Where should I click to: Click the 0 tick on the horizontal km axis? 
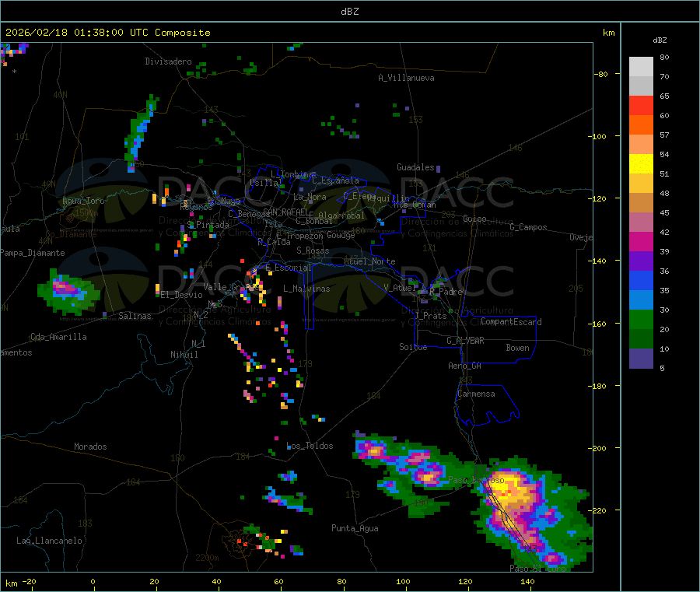(x=93, y=581)
